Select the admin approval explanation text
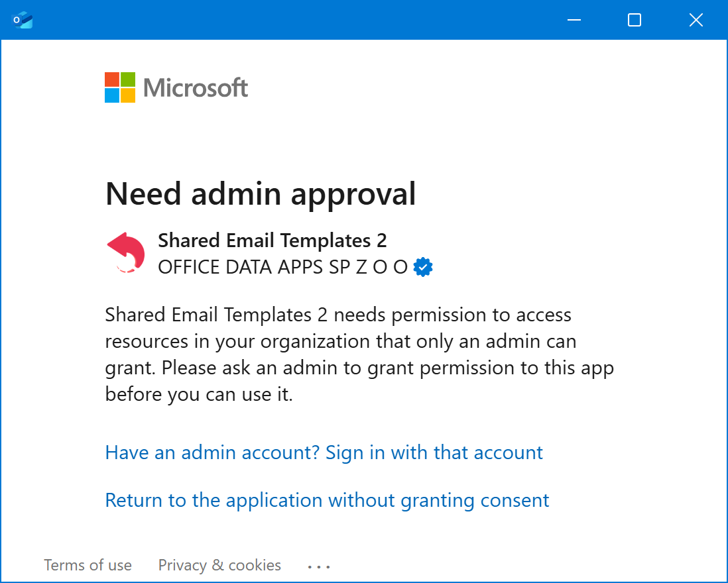 tap(359, 354)
